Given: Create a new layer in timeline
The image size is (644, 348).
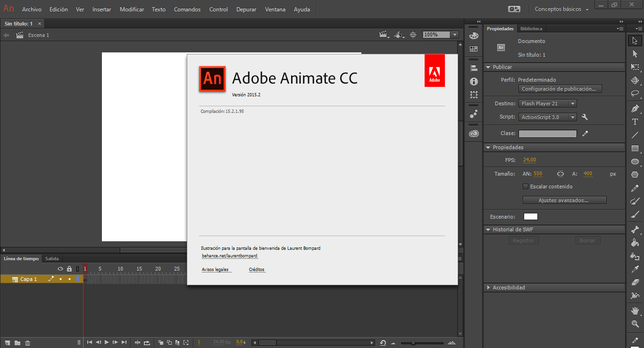Looking at the screenshot, I should click(8, 342).
